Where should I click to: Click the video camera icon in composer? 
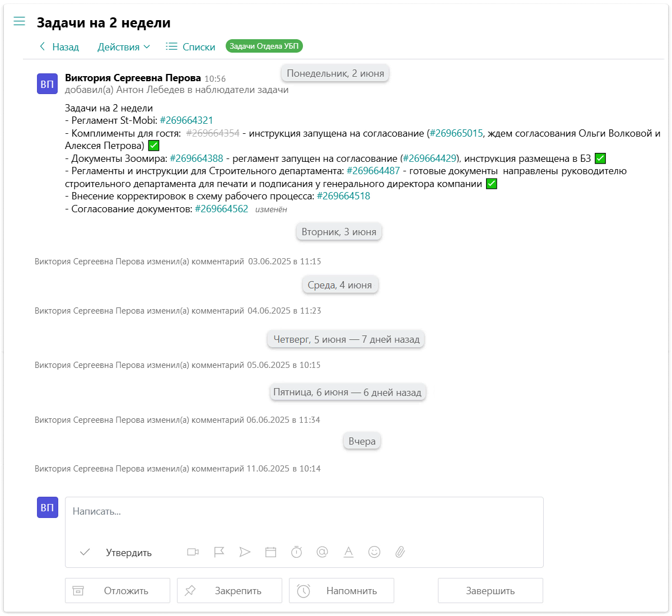click(193, 552)
